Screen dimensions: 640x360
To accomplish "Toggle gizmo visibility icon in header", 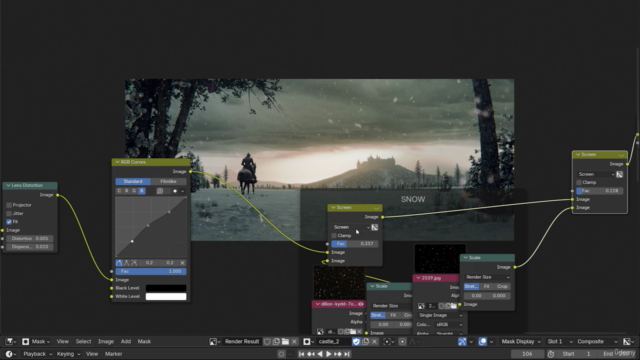I will pyautogui.click(x=462, y=341).
